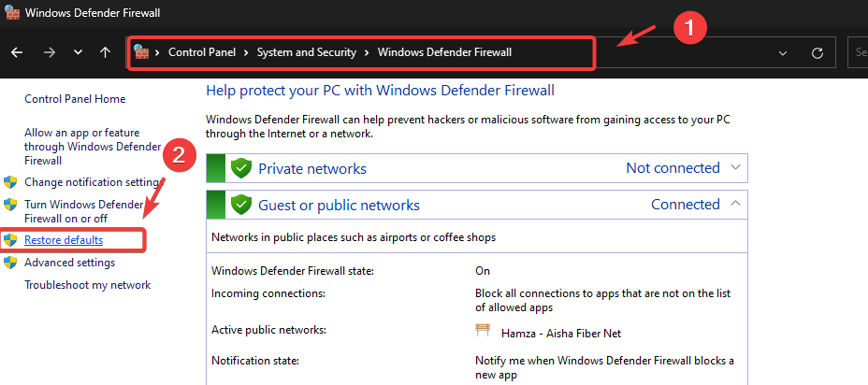Screen dimensions: 868x385
Task: Open the Control Panel Home link
Action: click(x=75, y=99)
